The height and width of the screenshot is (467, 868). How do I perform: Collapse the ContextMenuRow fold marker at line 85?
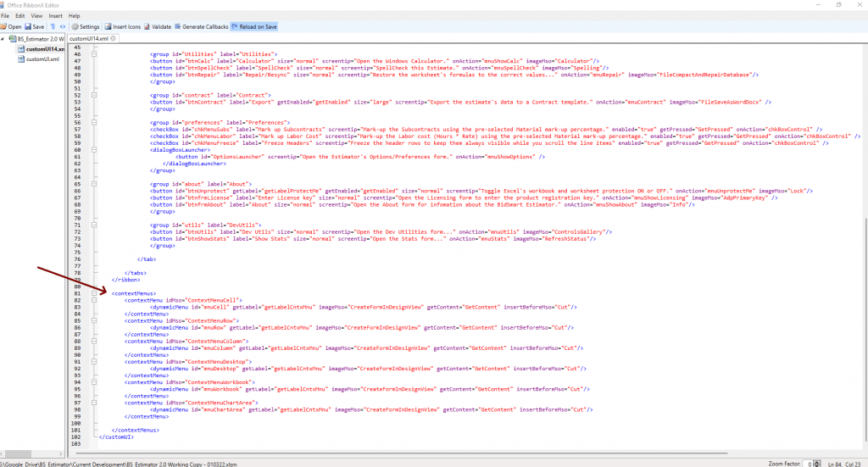pyautogui.click(x=94, y=321)
